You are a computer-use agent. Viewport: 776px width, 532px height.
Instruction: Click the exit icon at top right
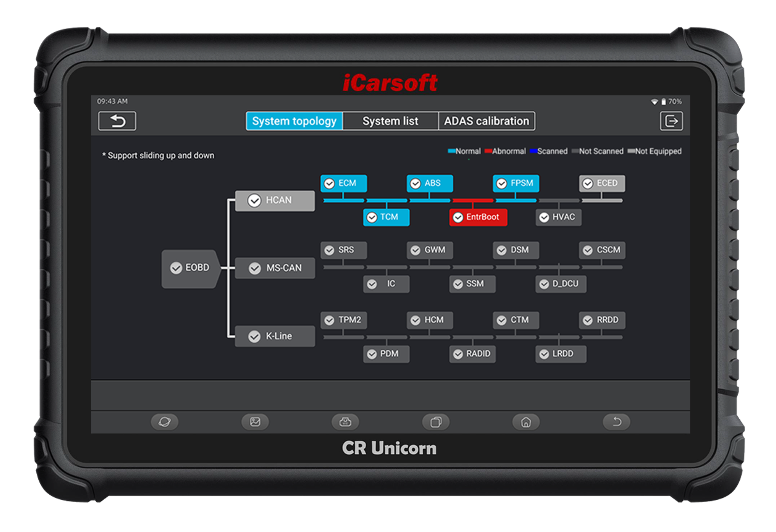tap(671, 121)
